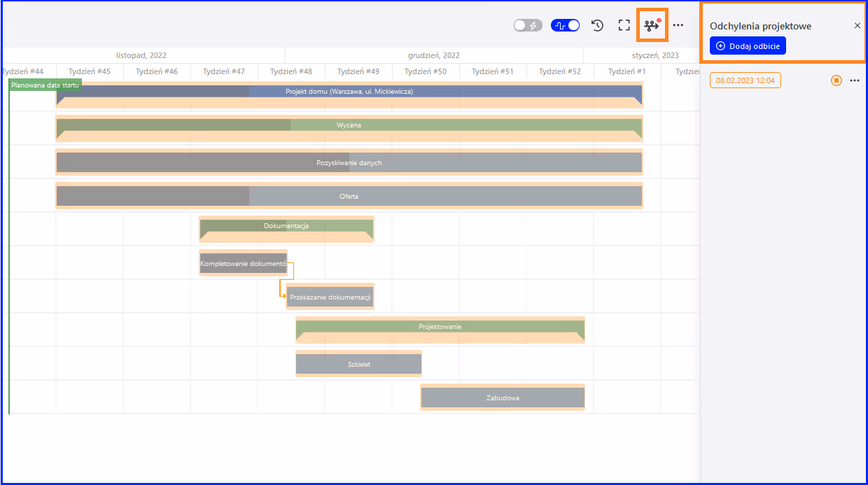Enter fullscreen mode with the expand icon

[x=624, y=25]
